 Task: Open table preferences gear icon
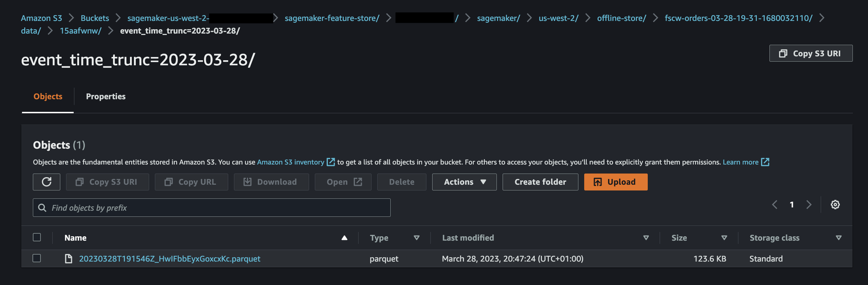pos(835,205)
